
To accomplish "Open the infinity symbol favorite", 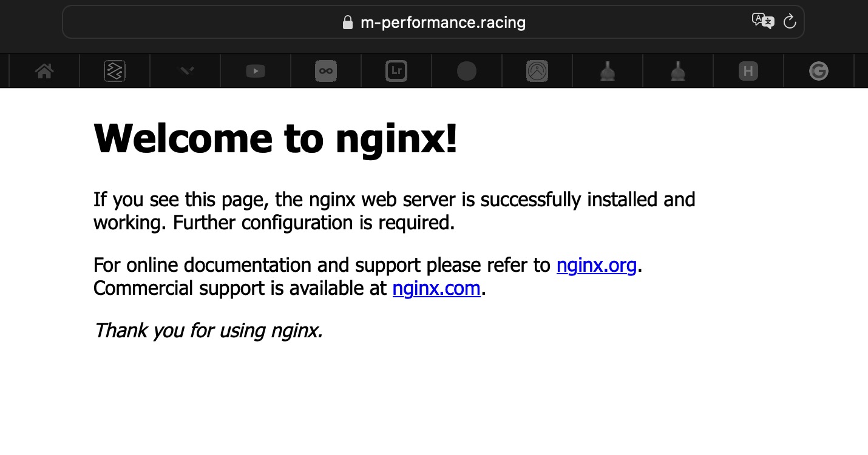I will [x=326, y=71].
